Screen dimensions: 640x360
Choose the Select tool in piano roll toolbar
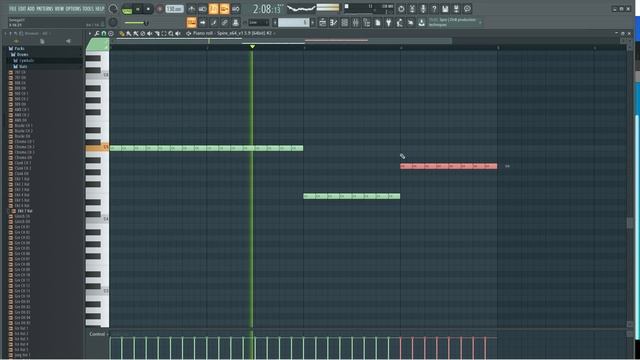pyautogui.click(x=164, y=33)
